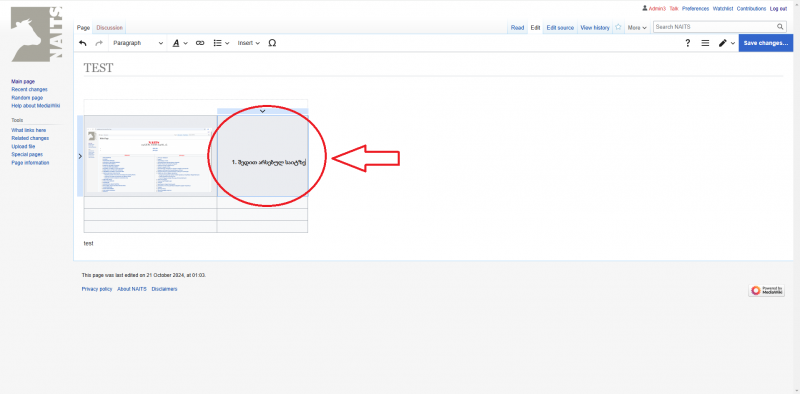The image size is (800, 394).
Task: Focus the Search NAITS field
Action: coord(714,27)
